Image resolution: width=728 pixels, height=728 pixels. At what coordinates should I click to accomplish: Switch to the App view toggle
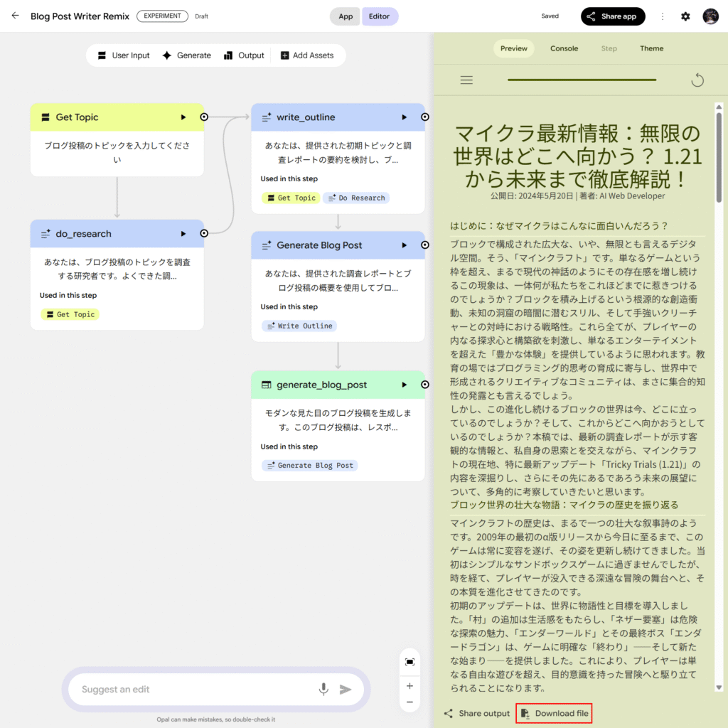345,16
